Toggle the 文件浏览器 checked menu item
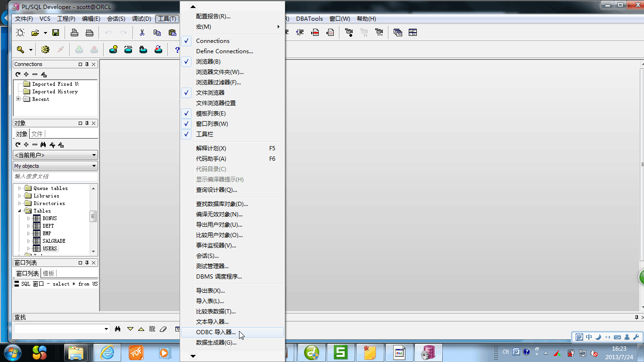Screen dimensions: 644x362 coord(233,93)
